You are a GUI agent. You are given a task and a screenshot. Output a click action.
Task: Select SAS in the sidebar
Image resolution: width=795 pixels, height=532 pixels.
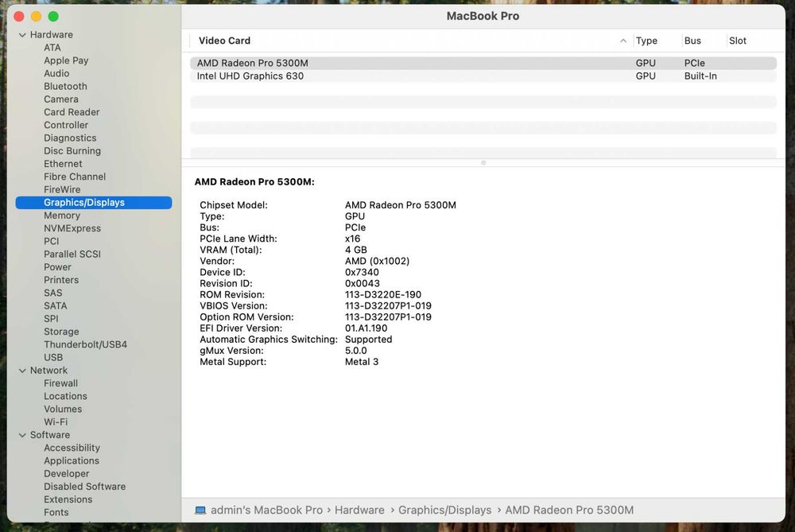[x=52, y=293]
